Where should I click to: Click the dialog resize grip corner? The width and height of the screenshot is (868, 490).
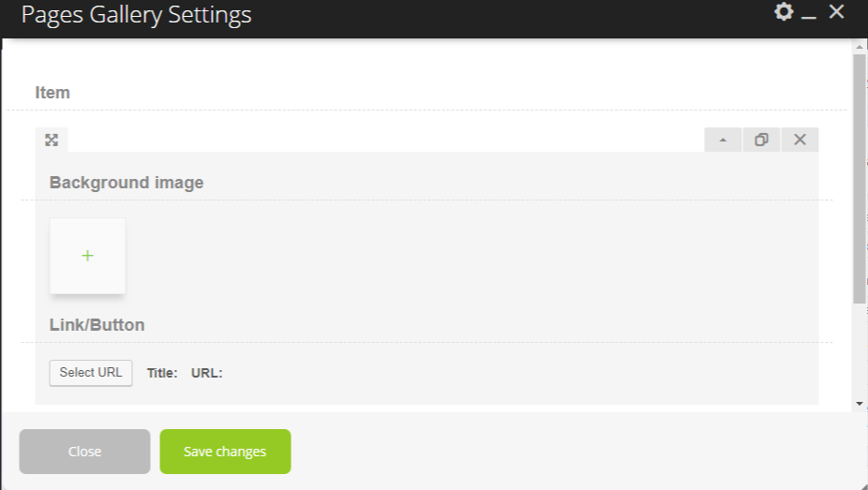863,485
